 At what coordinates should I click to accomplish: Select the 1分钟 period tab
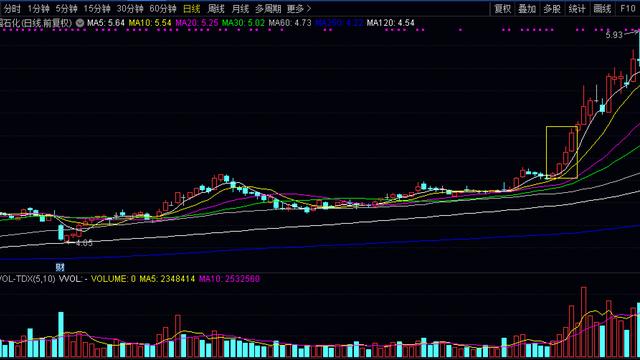click(x=38, y=9)
